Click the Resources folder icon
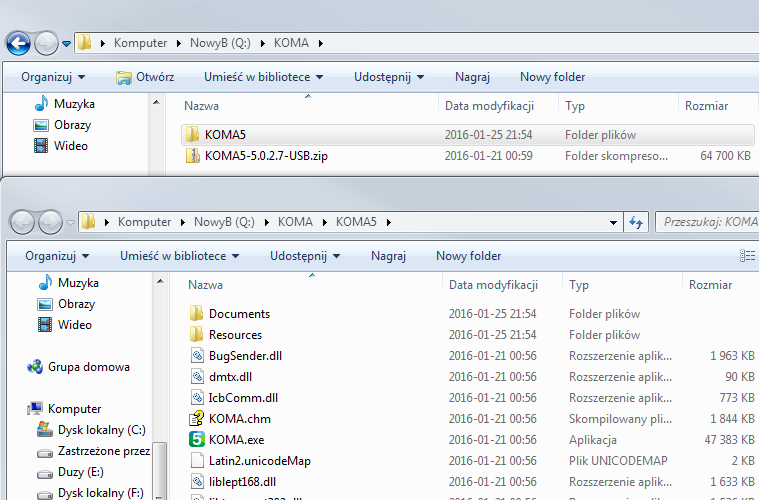This screenshot has width=759, height=500. [x=197, y=334]
